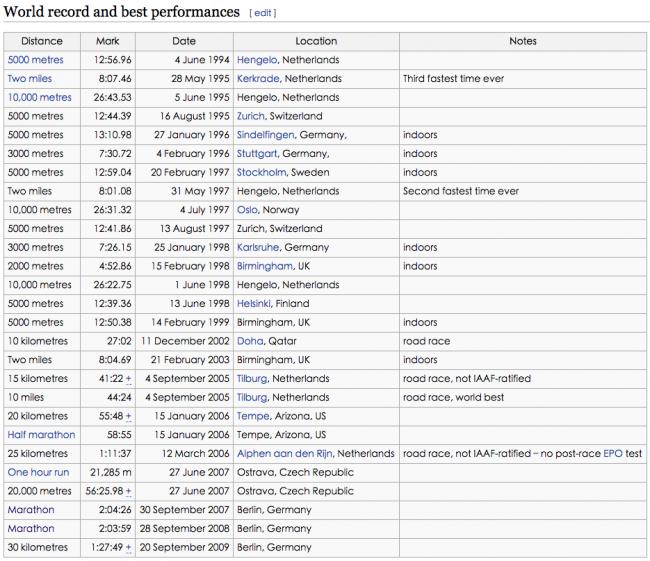650x561 pixels.
Task: Open the Sindelfingen location link
Action: (x=266, y=135)
